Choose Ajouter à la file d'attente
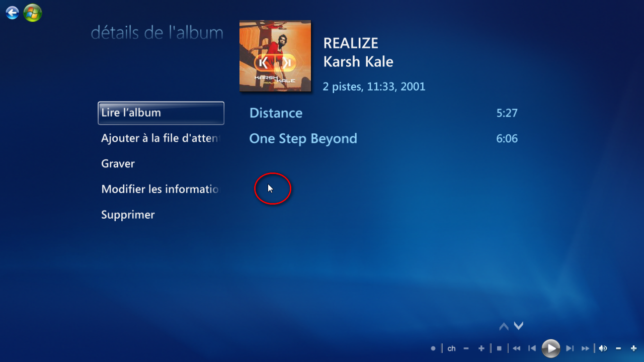This screenshot has height=362, width=644. tap(161, 138)
